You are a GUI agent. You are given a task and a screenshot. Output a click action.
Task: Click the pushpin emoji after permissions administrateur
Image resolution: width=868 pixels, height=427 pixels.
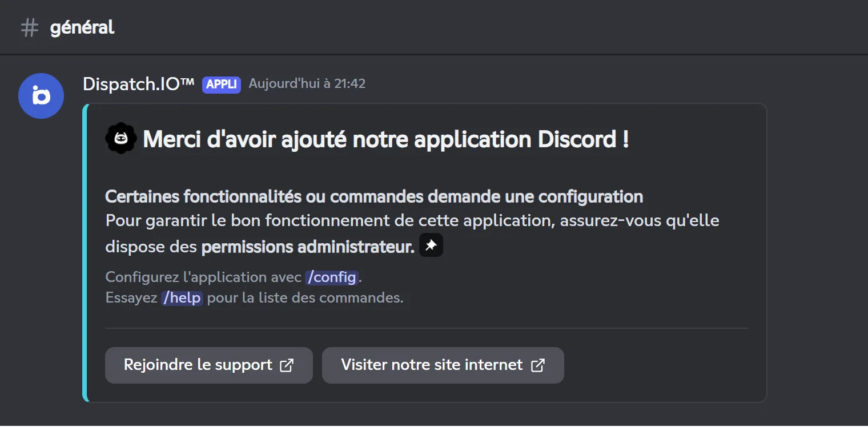[431, 245]
